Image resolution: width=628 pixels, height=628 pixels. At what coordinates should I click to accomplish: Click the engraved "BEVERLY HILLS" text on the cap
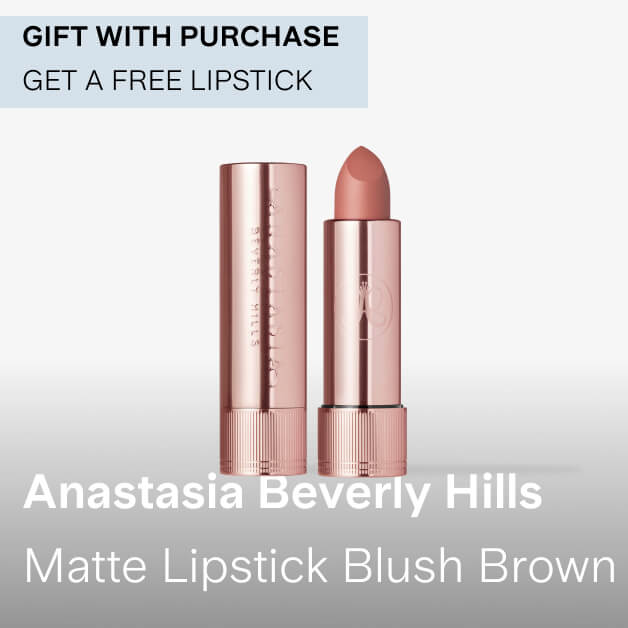254,287
